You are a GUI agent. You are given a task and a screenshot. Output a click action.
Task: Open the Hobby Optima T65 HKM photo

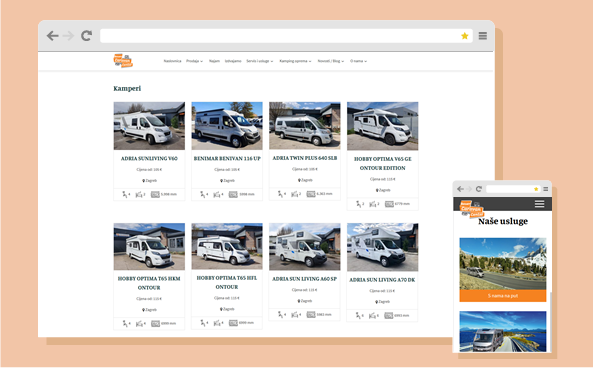[149, 247]
